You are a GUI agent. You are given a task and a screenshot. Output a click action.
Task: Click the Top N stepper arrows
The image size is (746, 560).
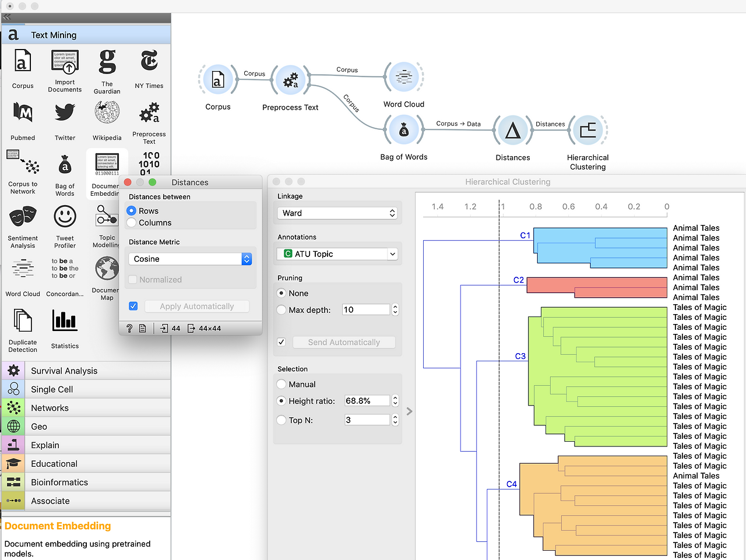(x=395, y=420)
